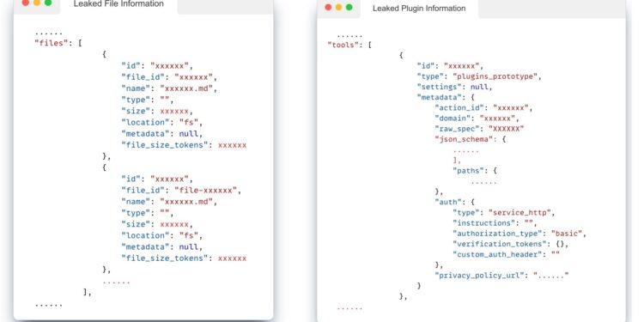Click the "instructions": "" line

(x=495, y=223)
